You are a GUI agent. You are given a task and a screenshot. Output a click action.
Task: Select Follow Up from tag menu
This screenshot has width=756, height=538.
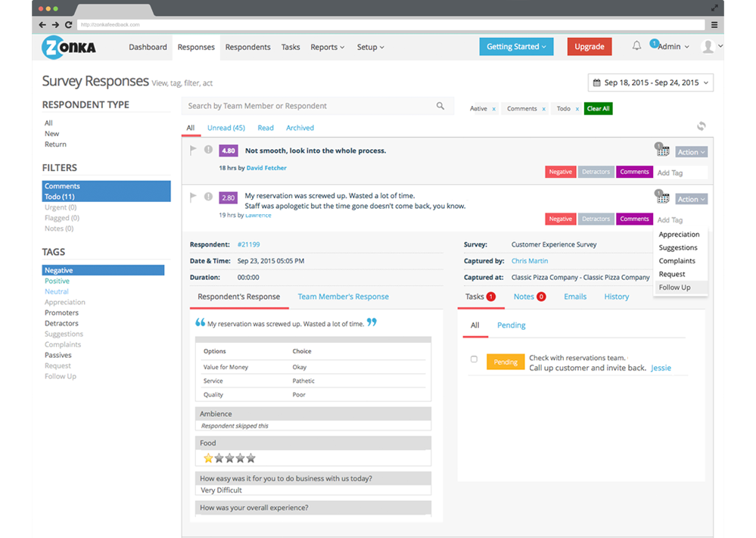point(674,288)
